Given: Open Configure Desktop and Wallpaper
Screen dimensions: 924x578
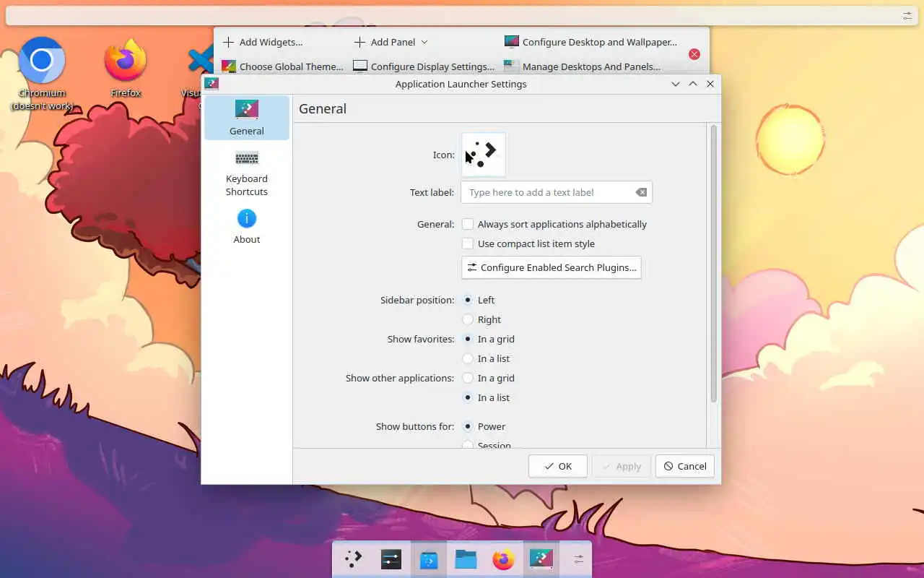Looking at the screenshot, I should (x=591, y=42).
